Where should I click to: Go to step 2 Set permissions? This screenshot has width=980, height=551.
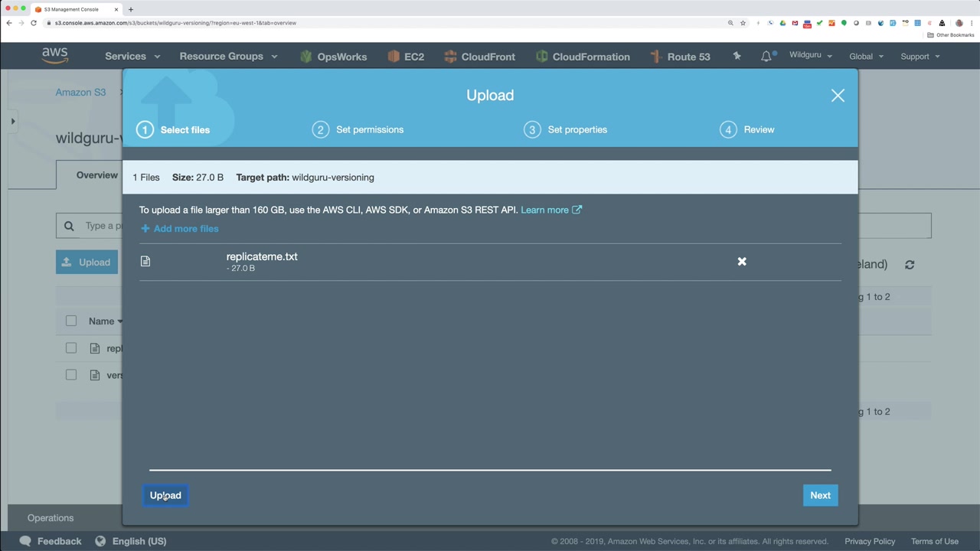(358, 130)
